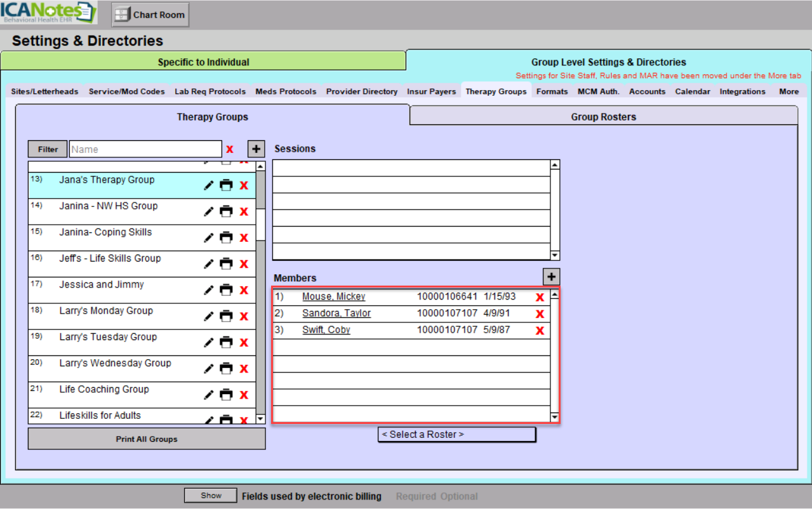This screenshot has width=812, height=509.
Task: Click the Name filter input field
Action: coord(145,149)
